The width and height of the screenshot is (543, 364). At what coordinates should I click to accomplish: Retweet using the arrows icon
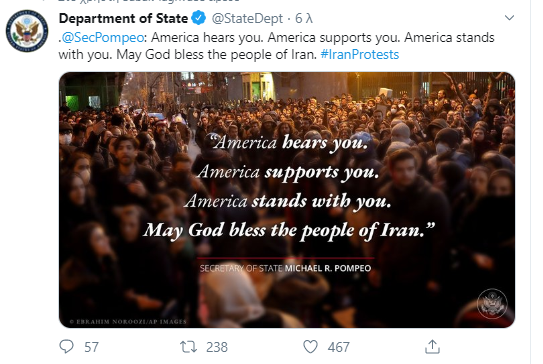188,347
